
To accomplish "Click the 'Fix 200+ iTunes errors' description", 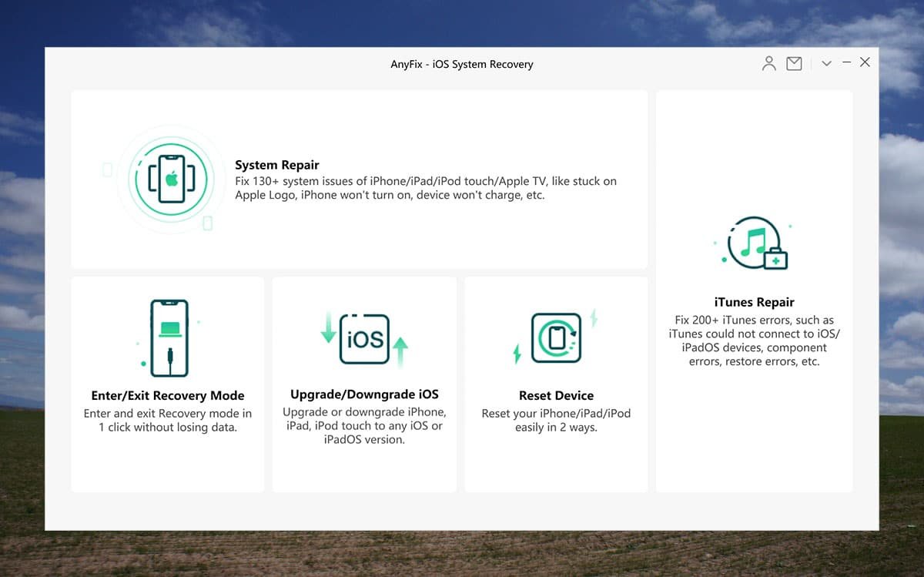I will click(754, 340).
